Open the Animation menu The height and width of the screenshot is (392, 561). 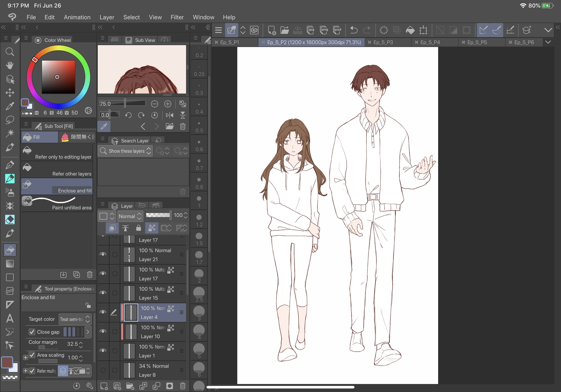[x=77, y=17]
